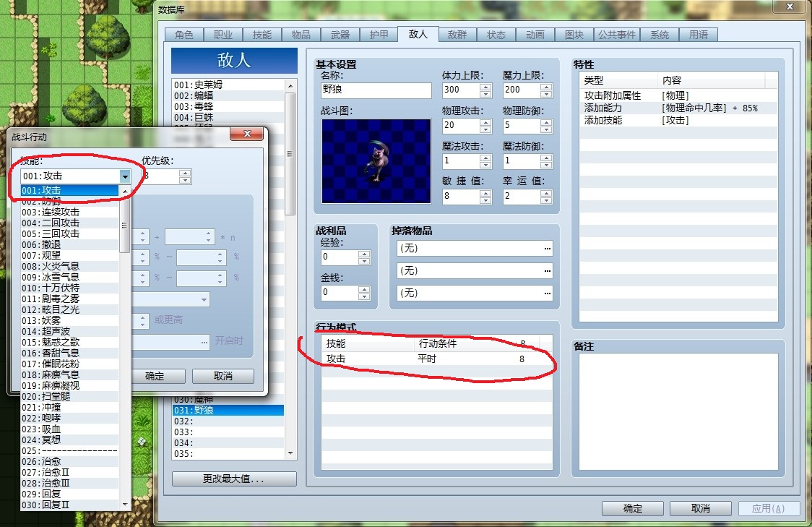Click the 更改最大值 button

pos(234,479)
